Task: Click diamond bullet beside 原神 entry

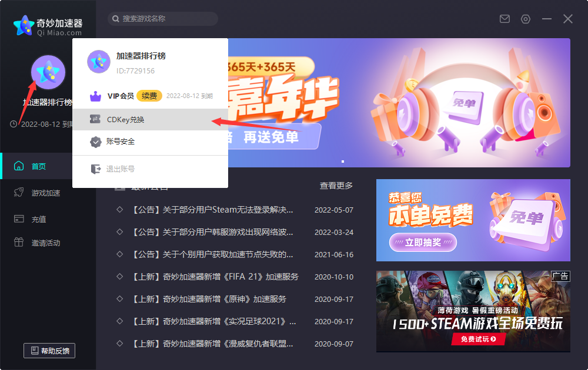Action: pyautogui.click(x=119, y=299)
